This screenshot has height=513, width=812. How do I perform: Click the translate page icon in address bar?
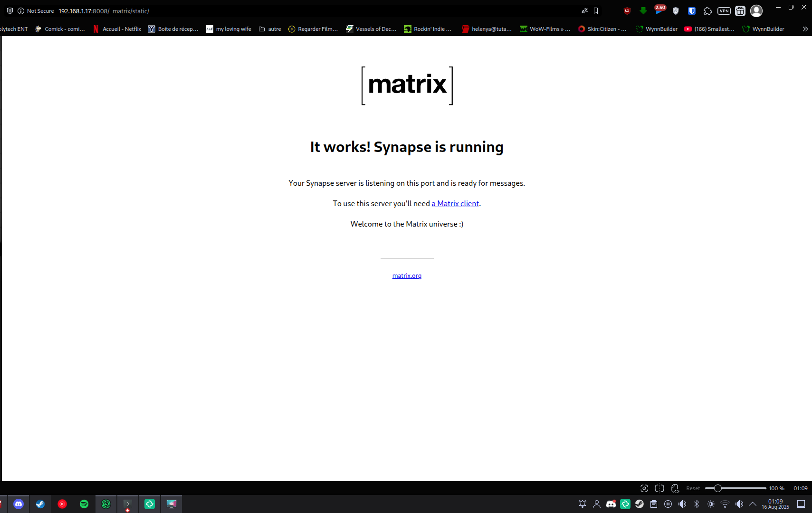[x=584, y=11]
